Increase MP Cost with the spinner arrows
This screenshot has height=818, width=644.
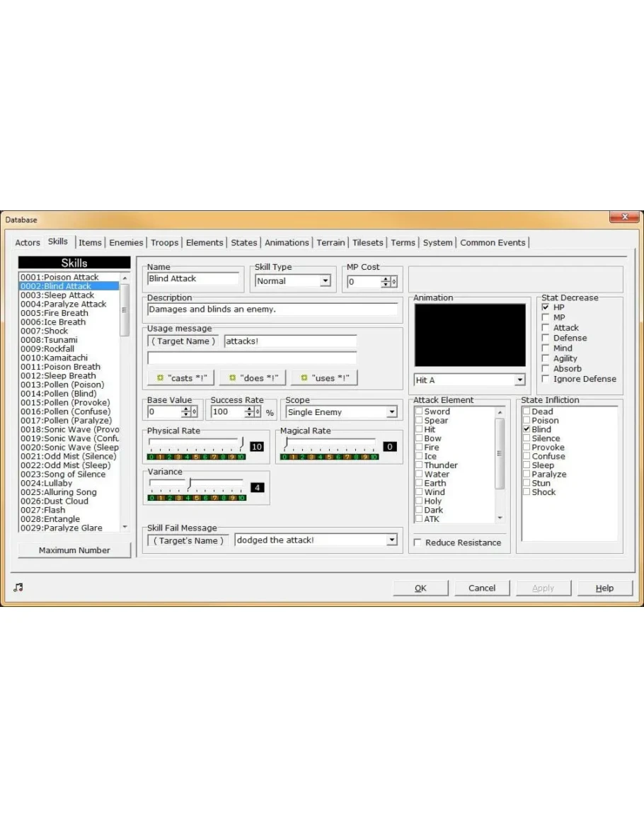[386, 278]
